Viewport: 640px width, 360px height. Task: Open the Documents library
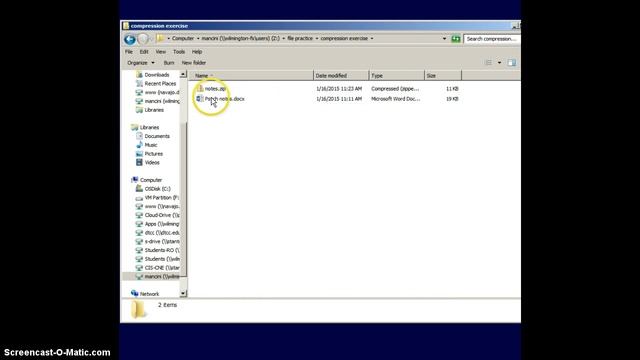(157, 136)
